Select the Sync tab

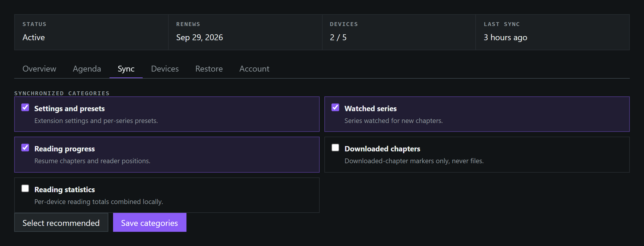point(126,69)
